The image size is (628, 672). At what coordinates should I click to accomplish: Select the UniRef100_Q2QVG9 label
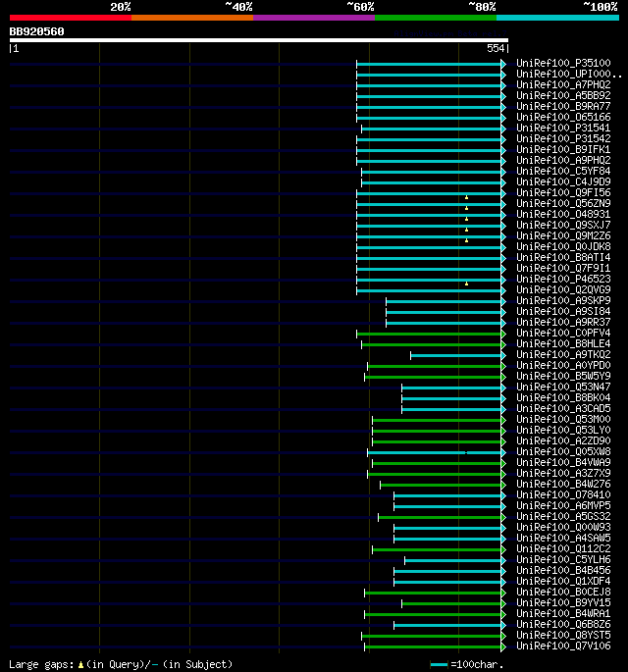[x=563, y=289]
